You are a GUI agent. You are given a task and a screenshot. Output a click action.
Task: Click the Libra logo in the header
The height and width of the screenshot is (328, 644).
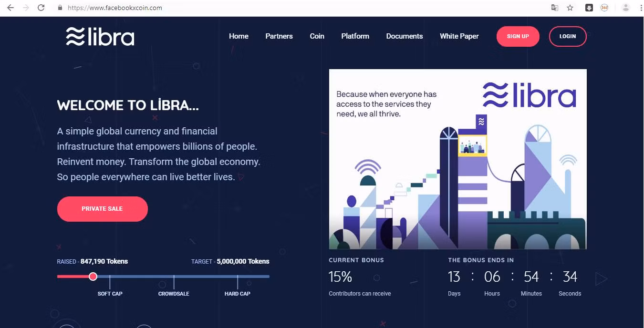(100, 37)
